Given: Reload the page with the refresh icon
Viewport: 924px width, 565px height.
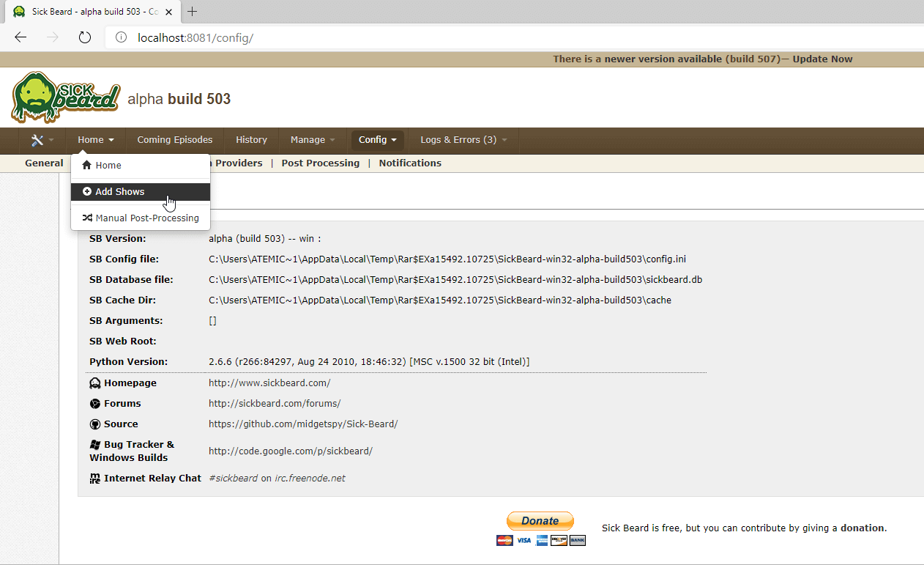Looking at the screenshot, I should [x=84, y=37].
